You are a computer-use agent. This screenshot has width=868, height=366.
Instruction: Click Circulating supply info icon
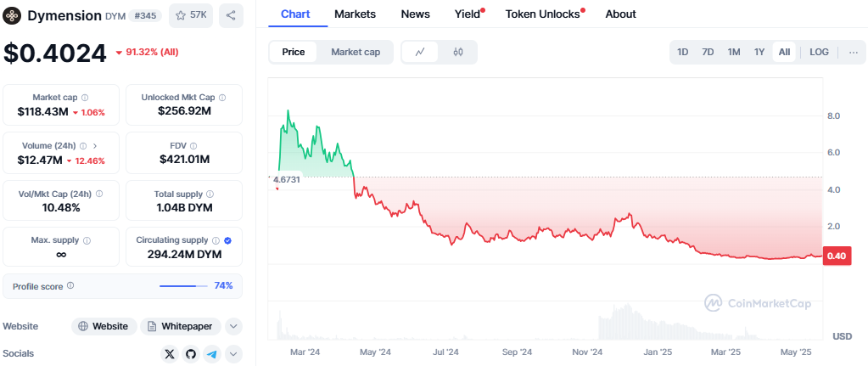216,240
